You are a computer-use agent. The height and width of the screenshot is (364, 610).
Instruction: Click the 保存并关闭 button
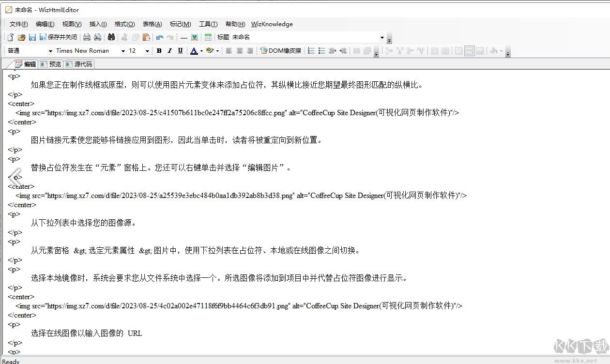click(x=58, y=37)
